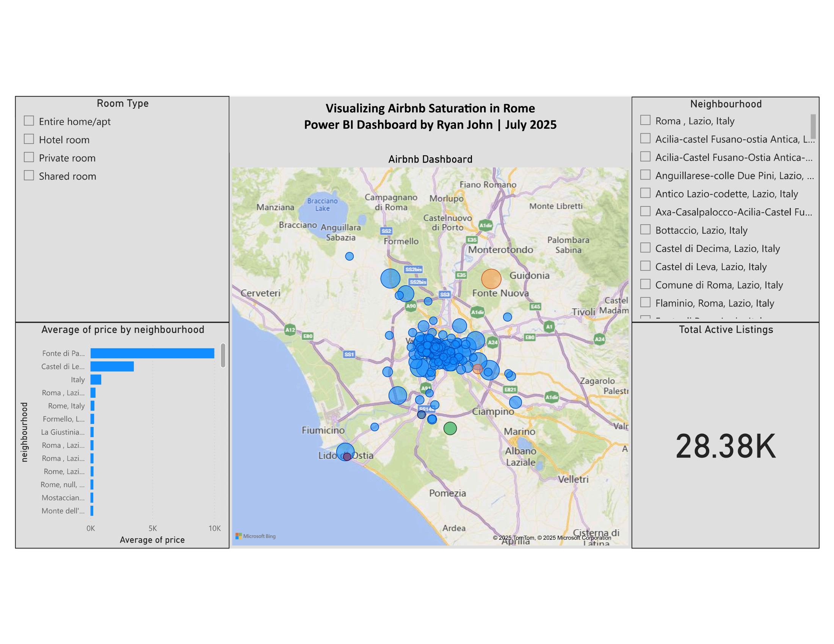Click the Average of price axis label
Screen dimensions: 834x644
pos(152,540)
